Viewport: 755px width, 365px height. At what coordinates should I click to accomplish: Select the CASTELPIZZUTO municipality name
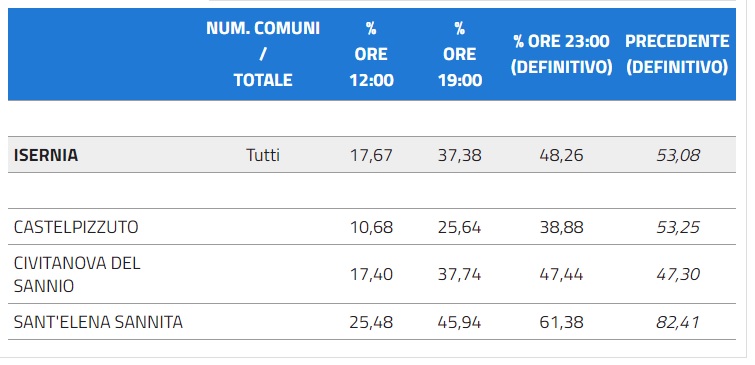pyautogui.click(x=76, y=227)
